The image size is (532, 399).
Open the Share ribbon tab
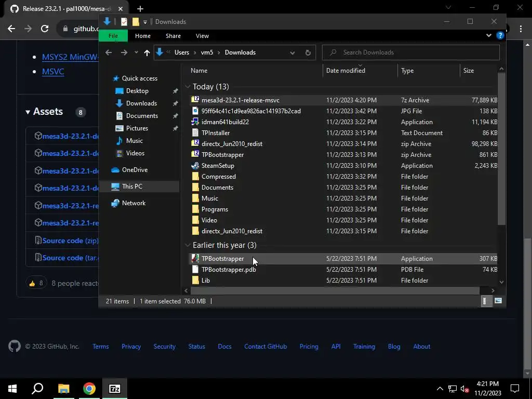(173, 36)
